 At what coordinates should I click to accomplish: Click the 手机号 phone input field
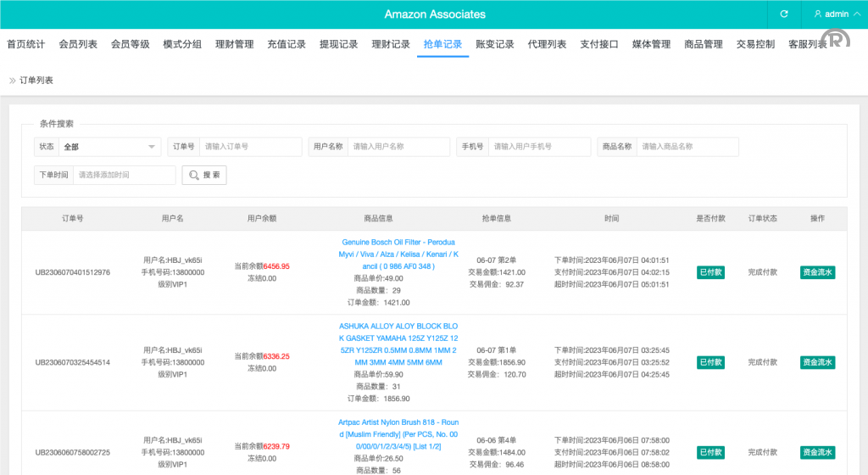point(540,147)
